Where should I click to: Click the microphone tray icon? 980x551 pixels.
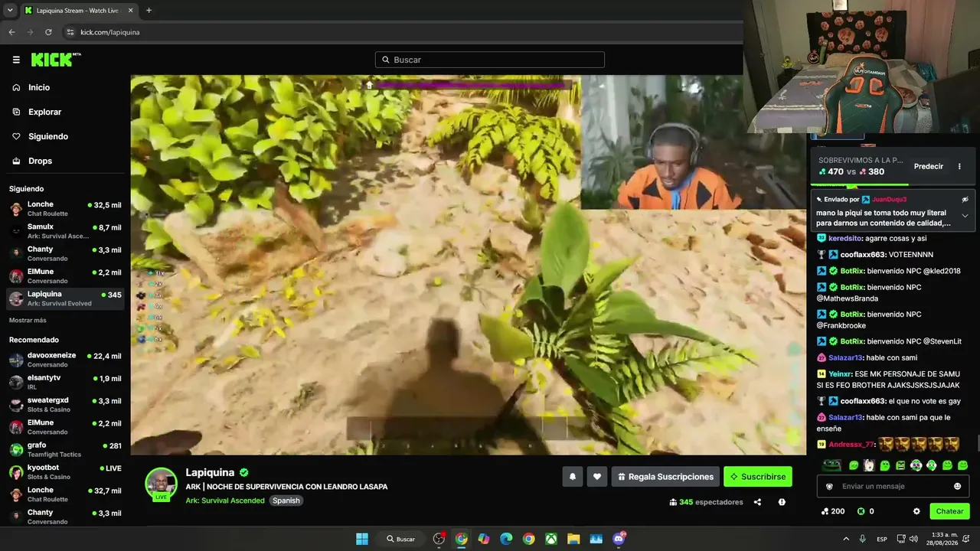(x=863, y=539)
